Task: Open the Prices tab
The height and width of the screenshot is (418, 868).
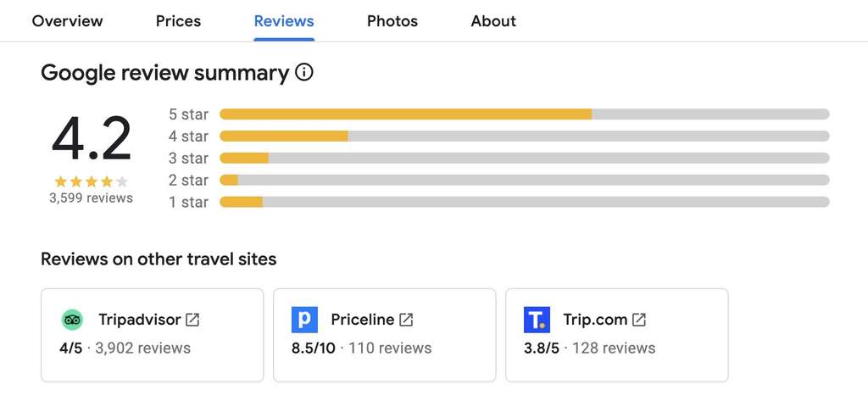Action: tap(178, 21)
